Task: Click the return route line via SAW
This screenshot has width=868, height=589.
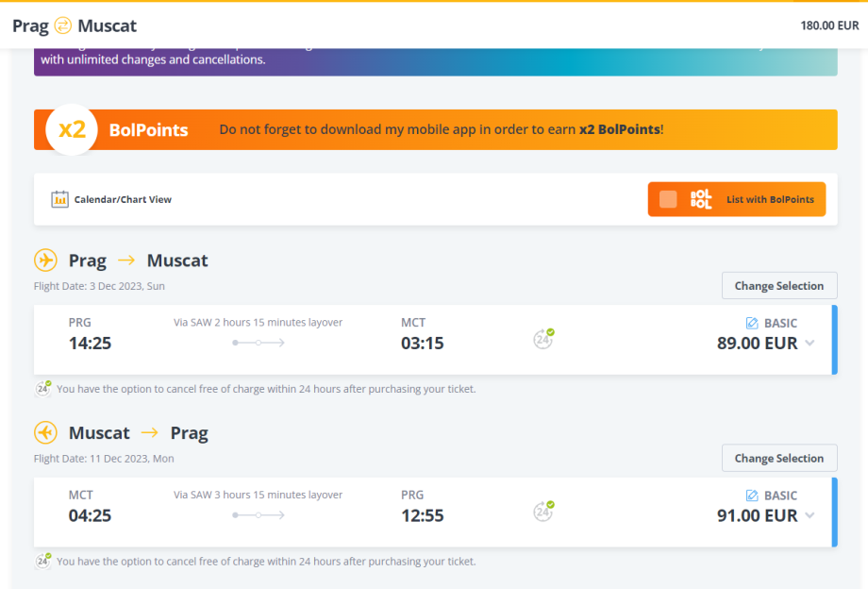Action: pos(259,515)
